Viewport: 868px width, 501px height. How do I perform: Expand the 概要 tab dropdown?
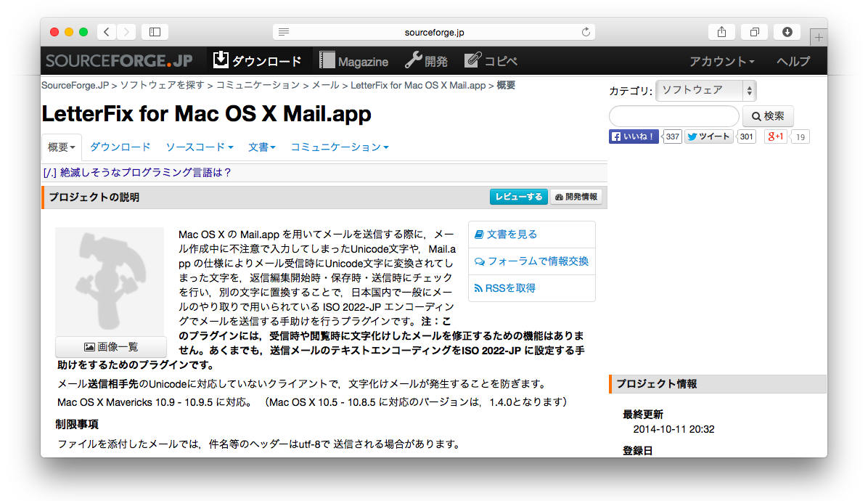pyautogui.click(x=62, y=147)
